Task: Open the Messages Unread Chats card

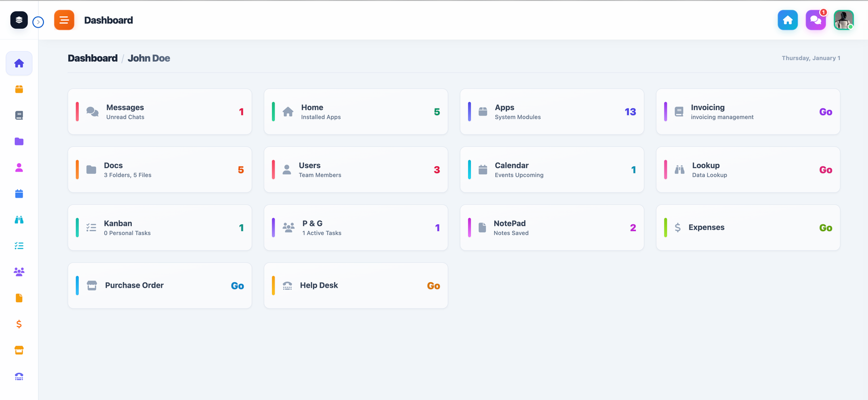Action: (160, 112)
